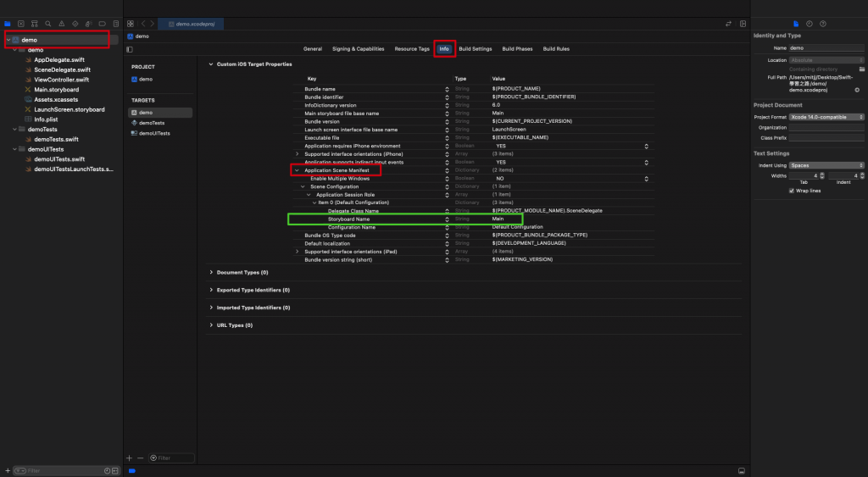
Task: Expand Supported interface orientations (iPhone)
Action: (x=297, y=154)
